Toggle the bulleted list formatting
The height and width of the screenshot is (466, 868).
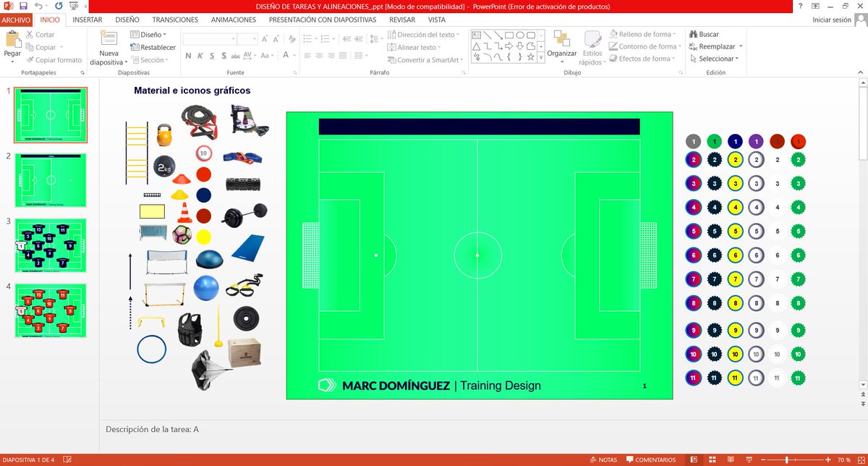tap(307, 40)
